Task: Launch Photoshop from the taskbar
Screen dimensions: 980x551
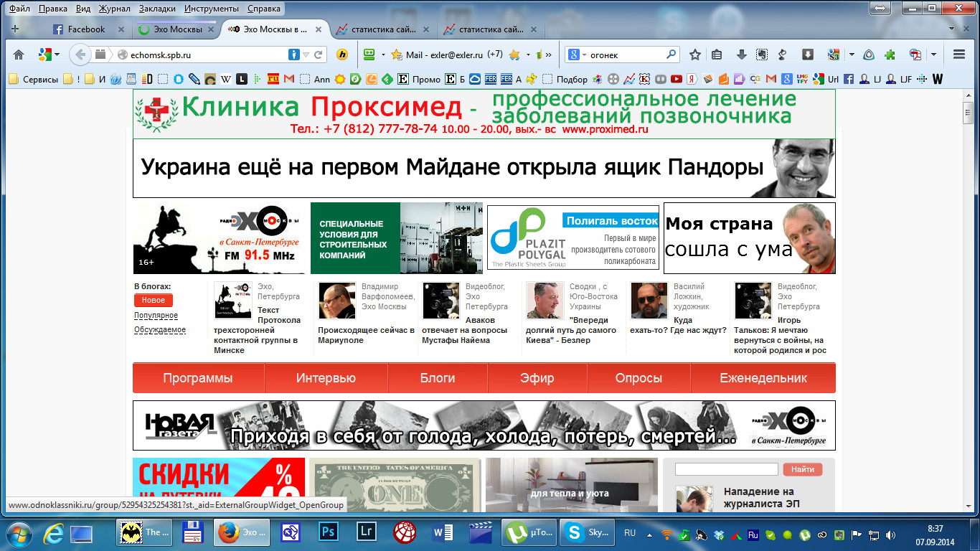Action: click(329, 532)
